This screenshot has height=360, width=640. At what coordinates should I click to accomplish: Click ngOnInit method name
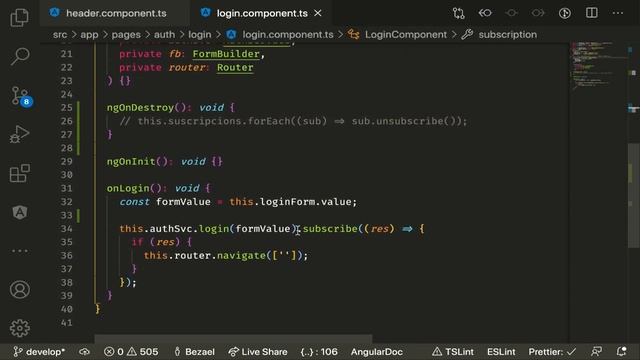click(131, 162)
